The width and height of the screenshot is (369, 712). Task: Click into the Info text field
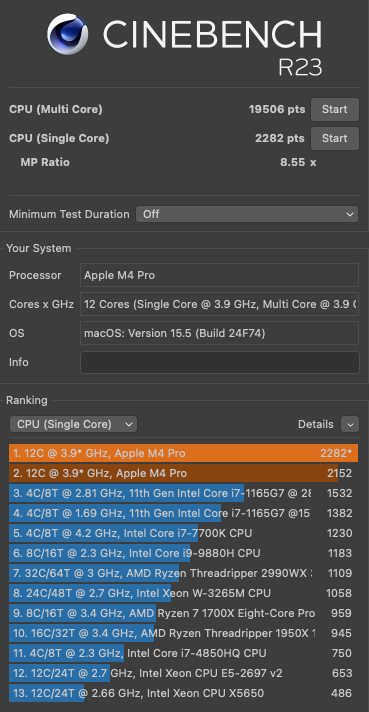[220, 362]
